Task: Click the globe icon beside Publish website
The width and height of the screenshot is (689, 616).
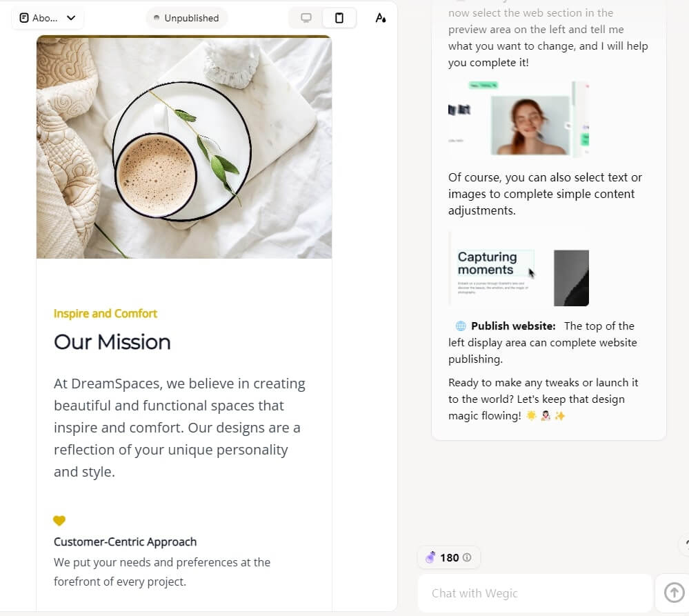Action: pyautogui.click(x=461, y=326)
